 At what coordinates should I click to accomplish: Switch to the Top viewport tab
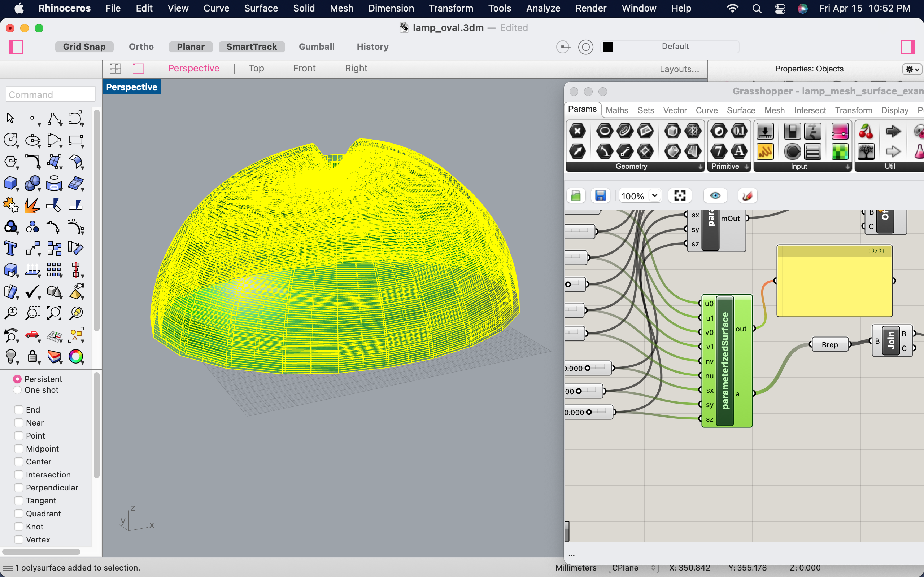coord(256,69)
